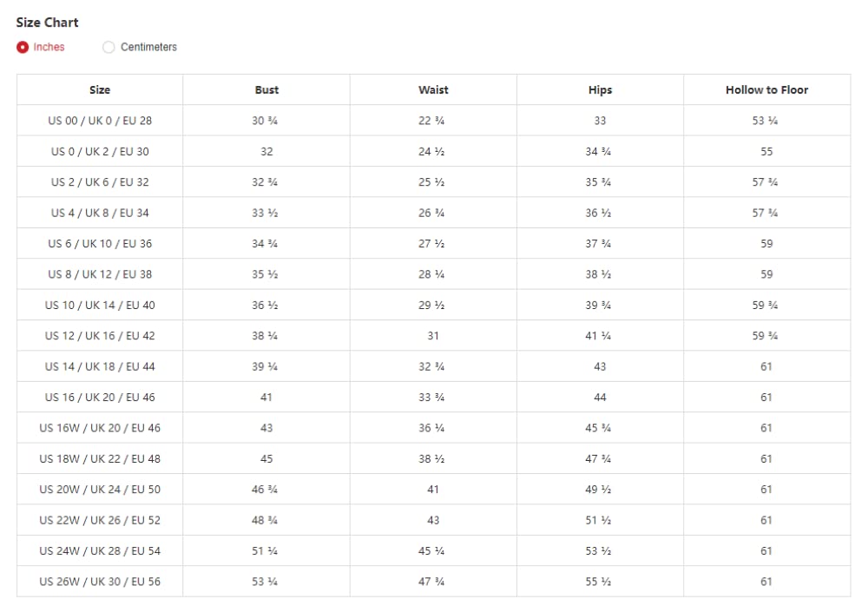868x612 pixels.
Task: Click the Bust column header
Action: [266, 89]
